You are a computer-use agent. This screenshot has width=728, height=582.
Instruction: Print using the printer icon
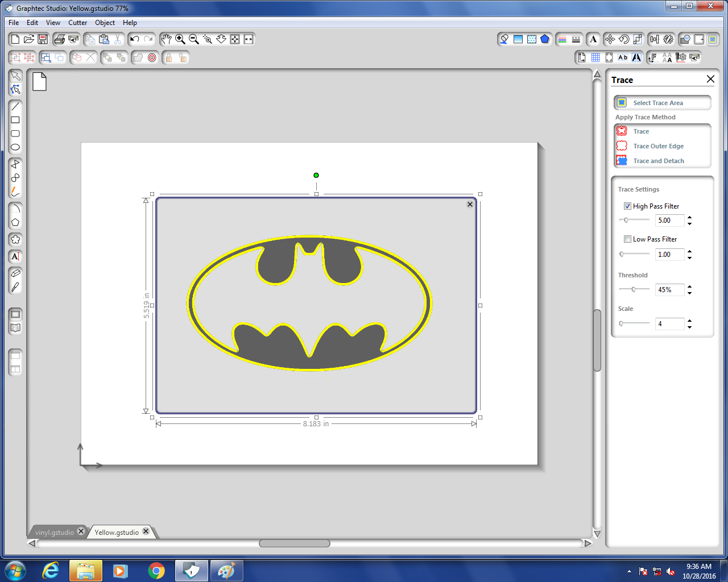[x=59, y=39]
